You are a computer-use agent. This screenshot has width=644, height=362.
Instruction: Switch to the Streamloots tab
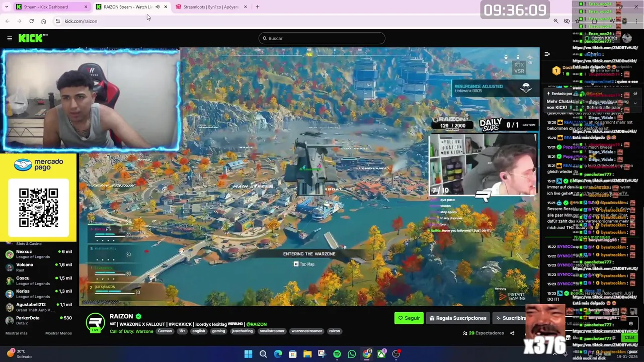211,7
